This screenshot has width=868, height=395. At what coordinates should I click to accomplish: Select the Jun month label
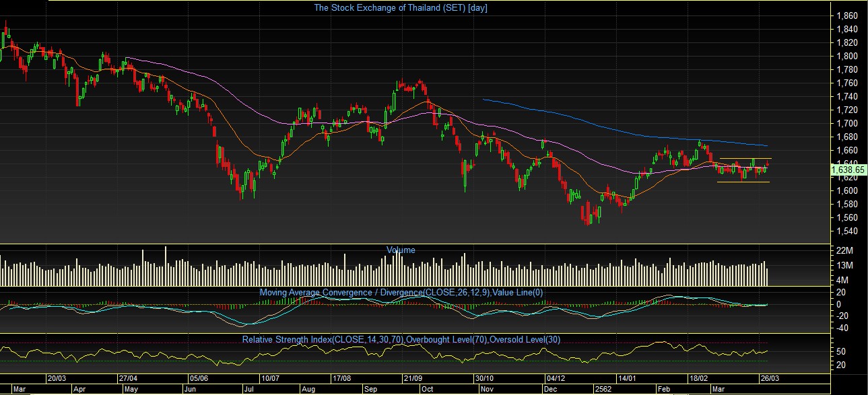[x=190, y=389]
